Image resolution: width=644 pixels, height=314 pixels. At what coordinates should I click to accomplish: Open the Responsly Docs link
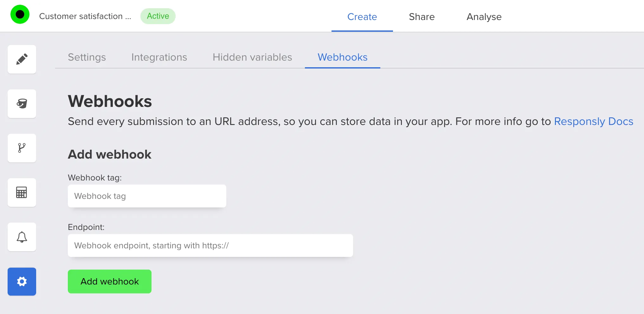pyautogui.click(x=593, y=121)
